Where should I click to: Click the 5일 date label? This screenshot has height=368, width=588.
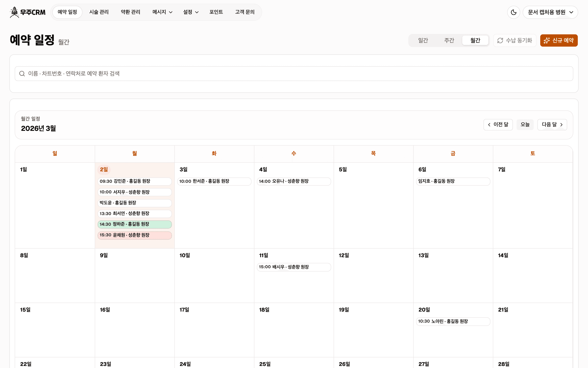pyautogui.click(x=343, y=169)
